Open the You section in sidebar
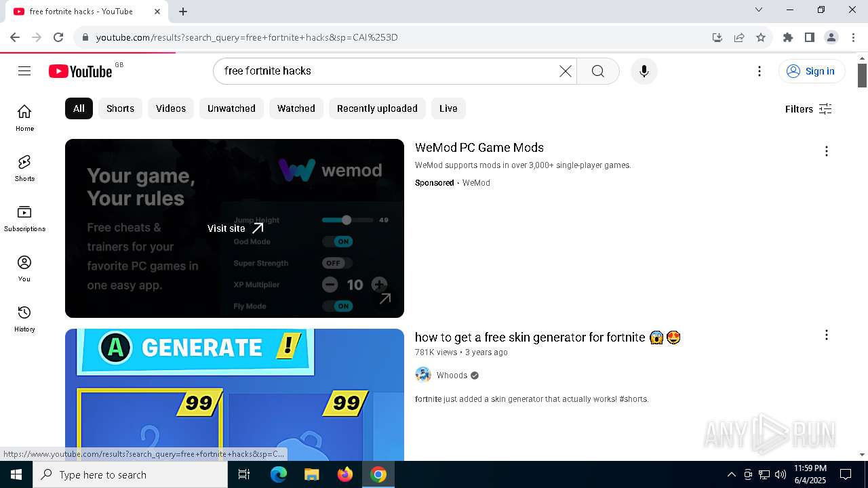The width and height of the screenshot is (868, 488). tap(24, 268)
